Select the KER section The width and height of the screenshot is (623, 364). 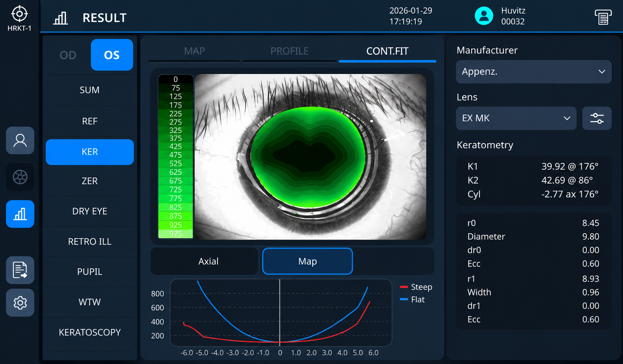(90, 152)
